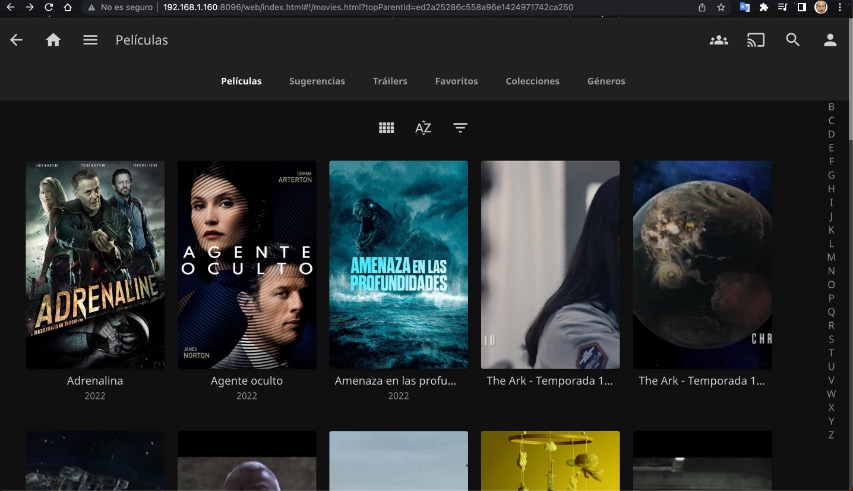Click the Amenaza en las profu... title
853x491 pixels.
tap(395, 381)
